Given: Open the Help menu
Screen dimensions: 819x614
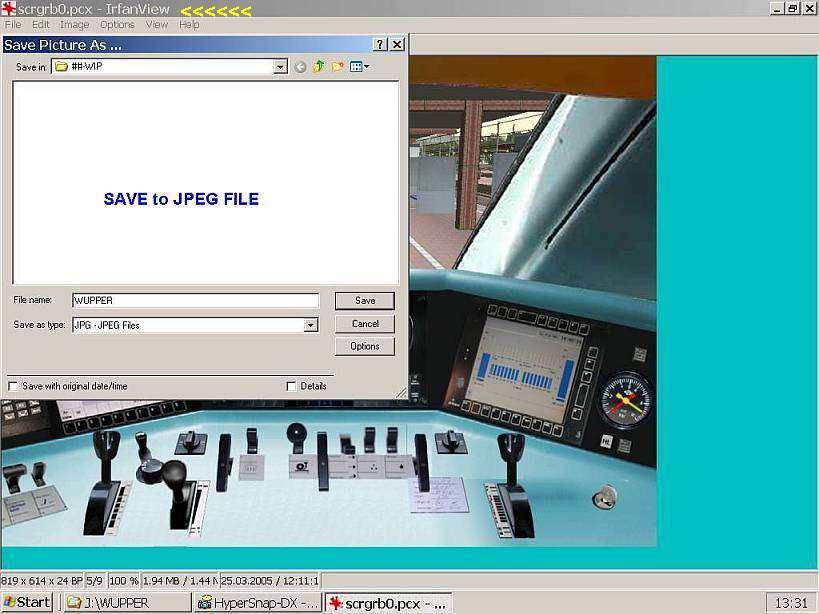Looking at the screenshot, I should (189, 25).
